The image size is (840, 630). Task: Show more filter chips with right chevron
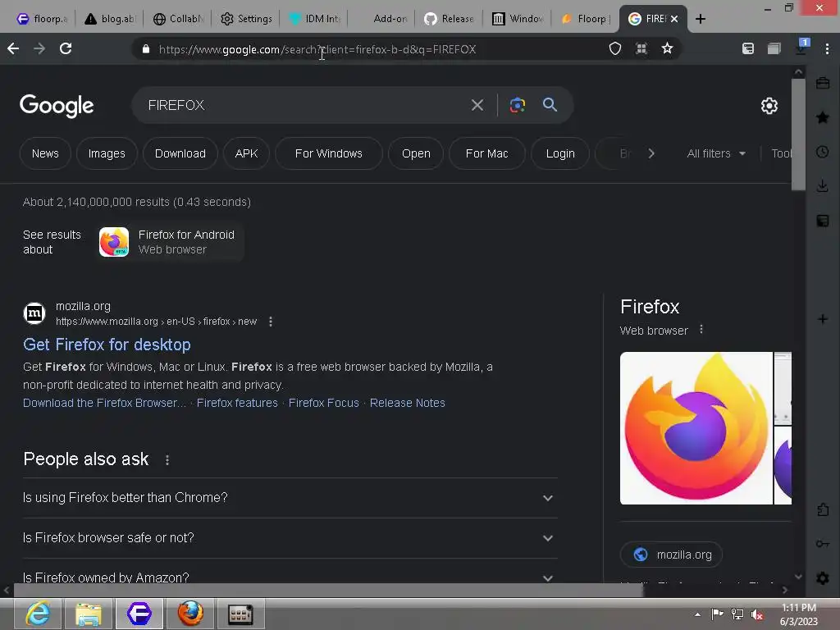point(651,153)
